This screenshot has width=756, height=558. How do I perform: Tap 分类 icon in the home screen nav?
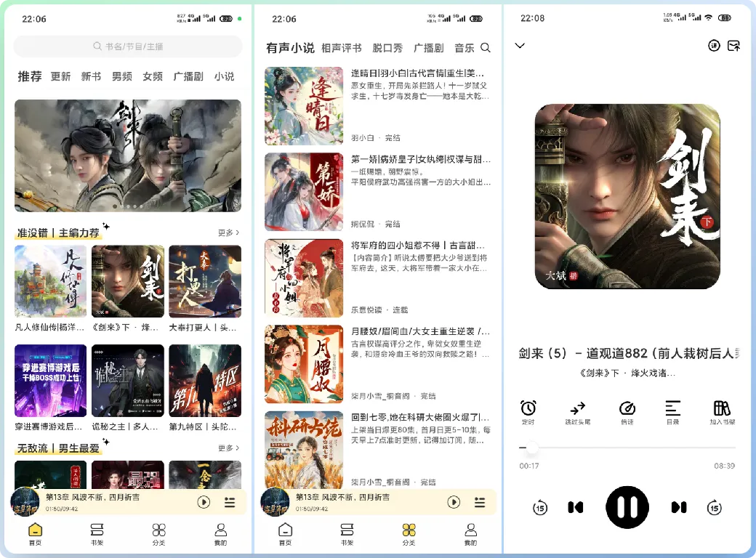coord(159,530)
